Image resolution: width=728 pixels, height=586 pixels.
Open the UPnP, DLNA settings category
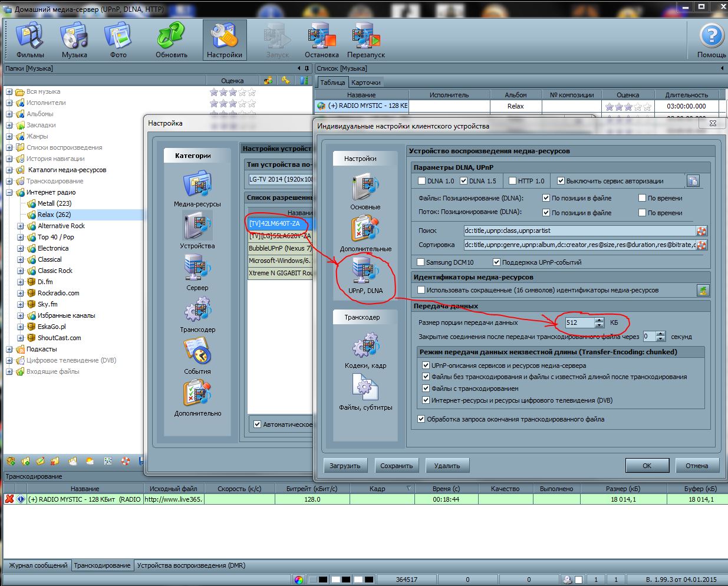tap(365, 275)
